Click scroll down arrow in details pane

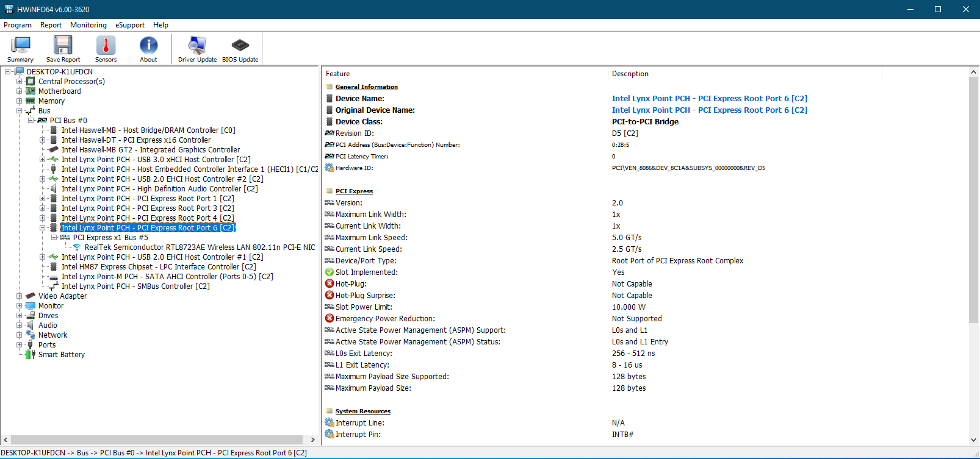tap(973, 439)
